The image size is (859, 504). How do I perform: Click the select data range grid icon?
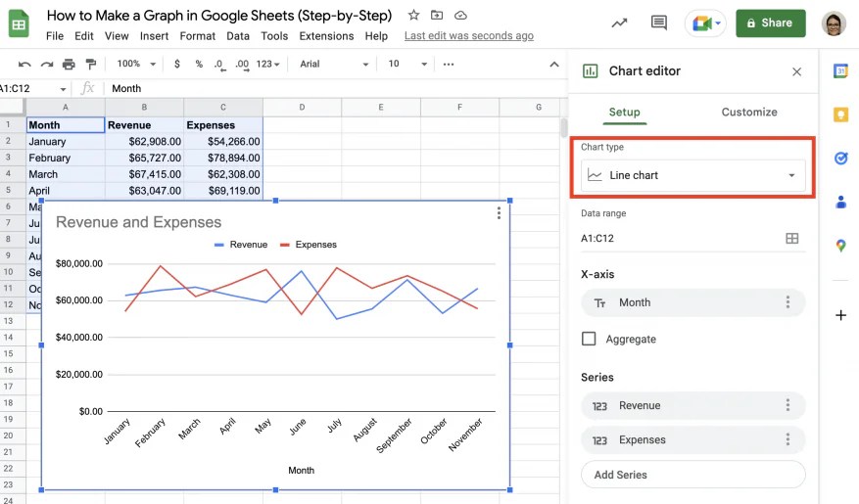pyautogui.click(x=792, y=238)
